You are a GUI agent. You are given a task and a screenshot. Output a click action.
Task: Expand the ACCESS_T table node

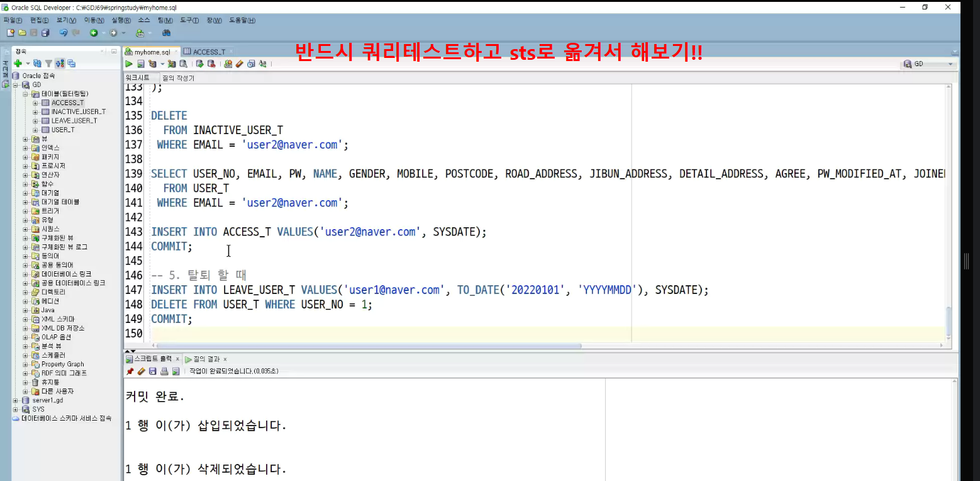pyautogui.click(x=35, y=103)
